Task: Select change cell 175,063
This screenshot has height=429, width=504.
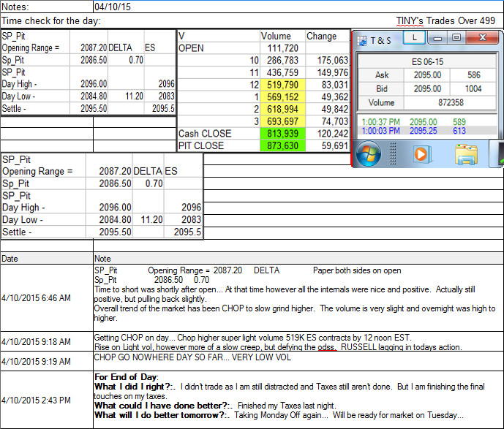Action: coord(327,61)
